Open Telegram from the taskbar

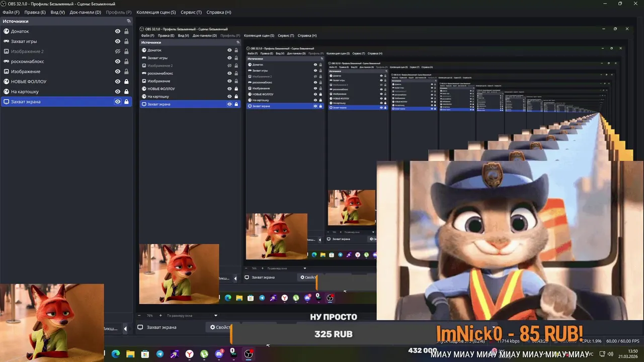[160, 354]
